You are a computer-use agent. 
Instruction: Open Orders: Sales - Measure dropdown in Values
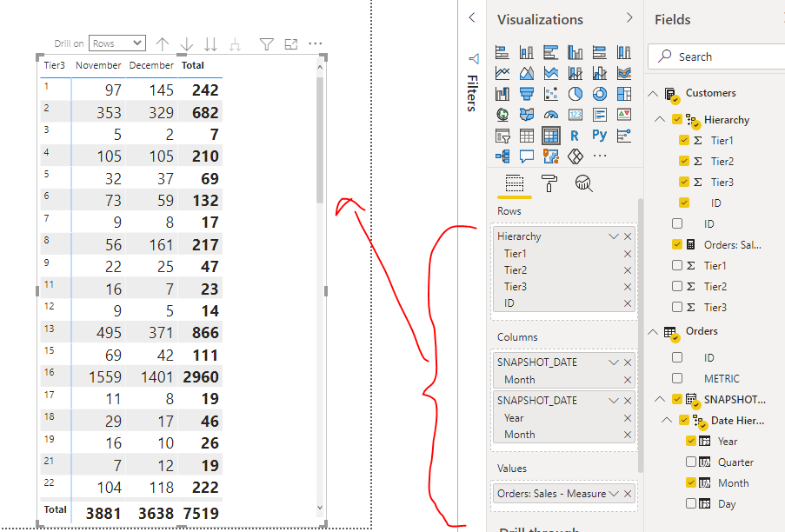pyautogui.click(x=613, y=494)
